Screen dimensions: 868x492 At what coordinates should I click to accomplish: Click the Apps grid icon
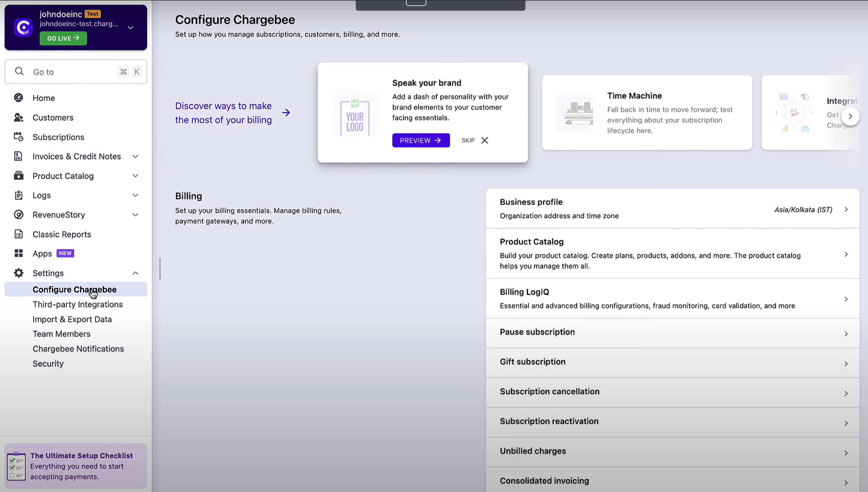[18, 253]
